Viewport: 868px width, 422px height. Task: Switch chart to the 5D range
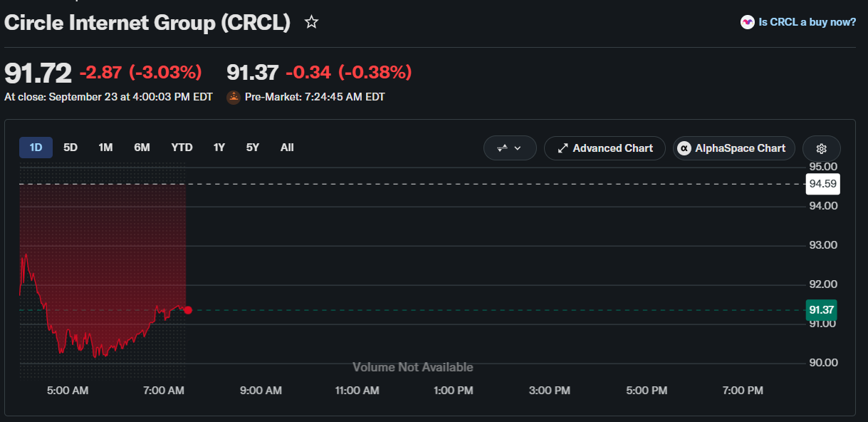coord(70,148)
